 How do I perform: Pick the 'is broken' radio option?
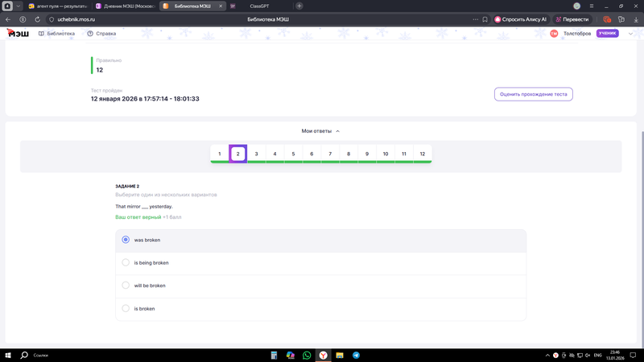(126, 308)
